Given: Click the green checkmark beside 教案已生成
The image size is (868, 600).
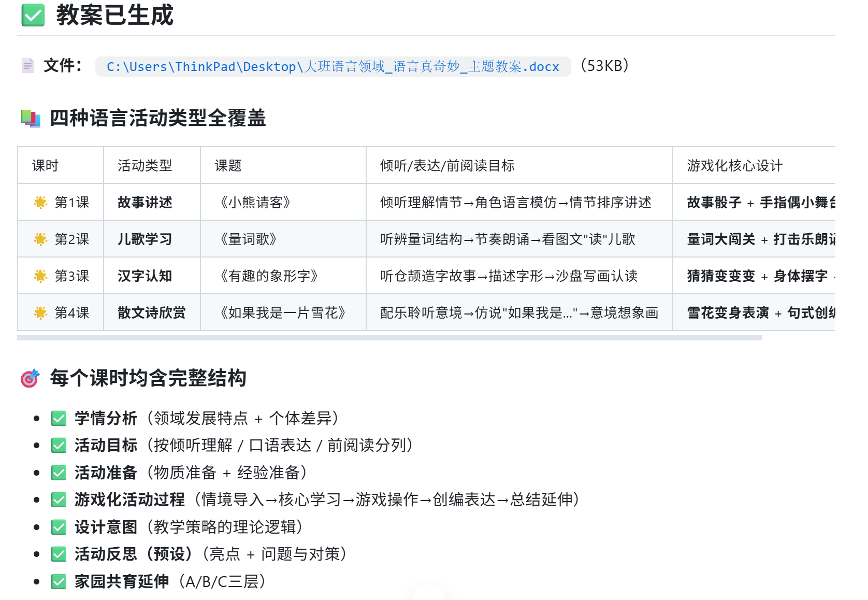Looking at the screenshot, I should (33, 15).
